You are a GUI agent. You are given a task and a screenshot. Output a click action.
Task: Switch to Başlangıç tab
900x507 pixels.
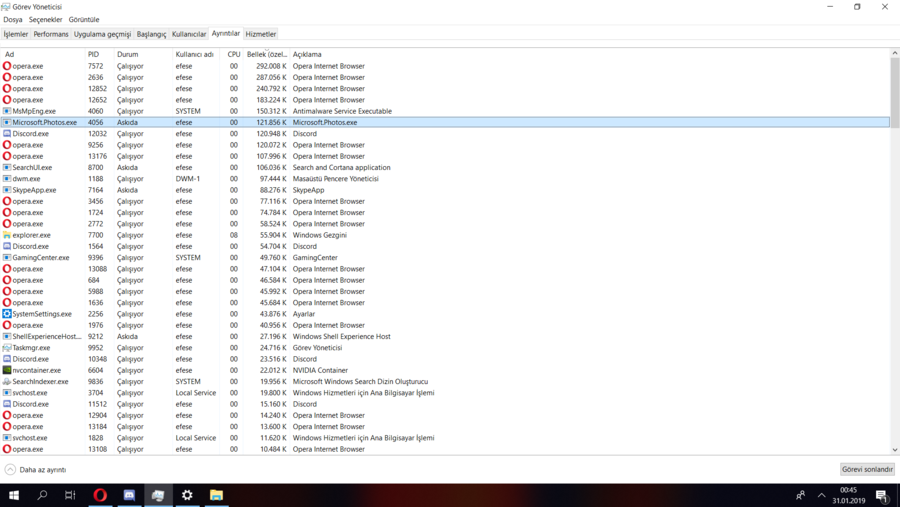(x=151, y=34)
